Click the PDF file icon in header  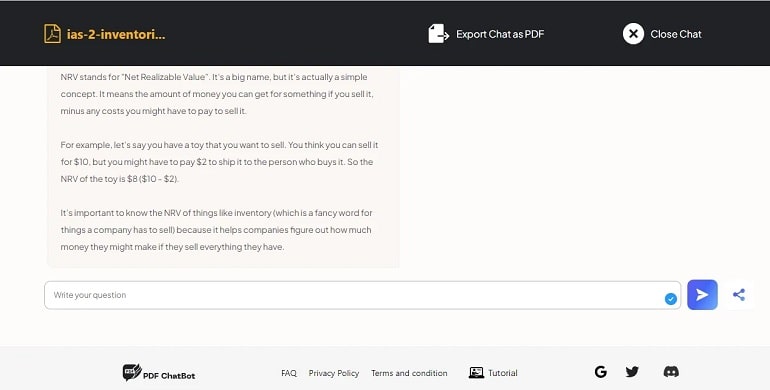[53, 34]
